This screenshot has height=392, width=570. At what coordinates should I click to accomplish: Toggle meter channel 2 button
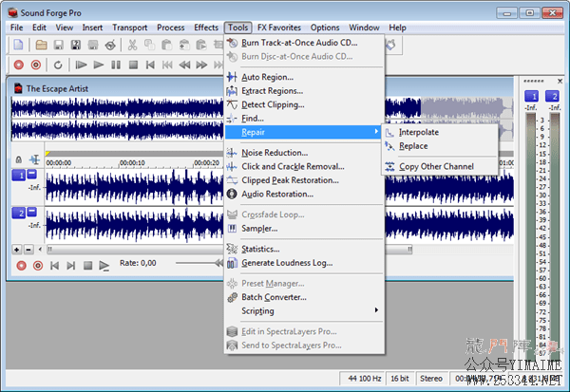[552, 96]
